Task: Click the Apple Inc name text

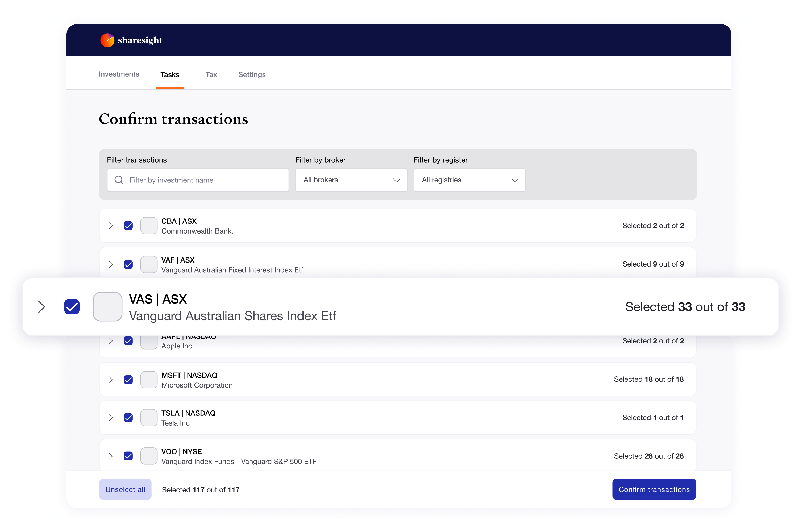Action: coord(177,346)
